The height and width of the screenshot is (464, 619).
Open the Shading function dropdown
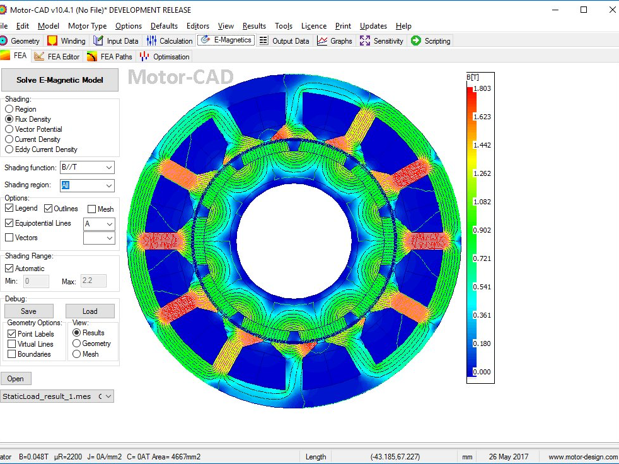click(x=87, y=167)
